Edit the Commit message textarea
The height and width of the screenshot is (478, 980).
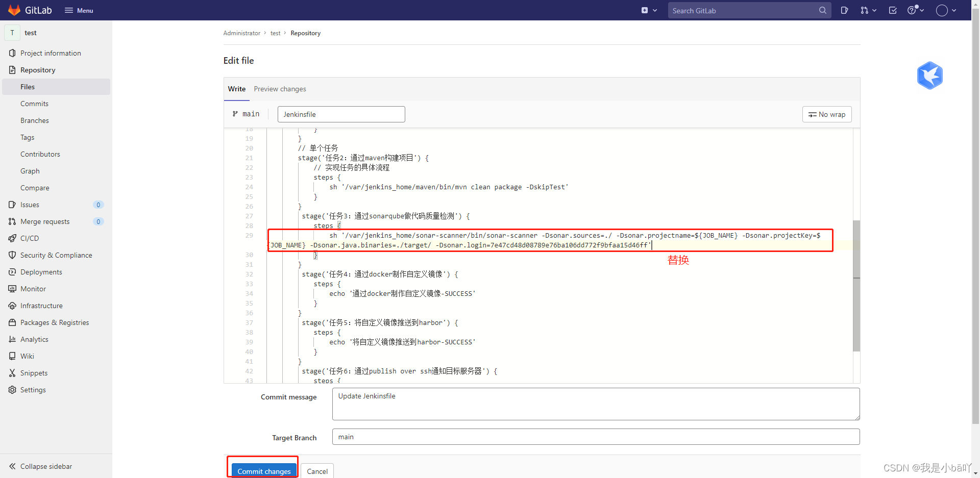click(596, 404)
